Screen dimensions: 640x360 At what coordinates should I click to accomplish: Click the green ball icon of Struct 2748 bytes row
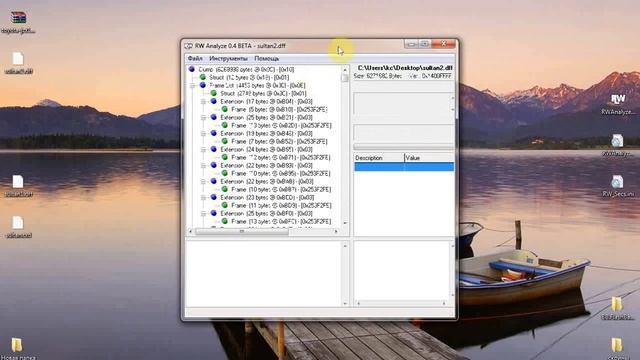point(213,93)
